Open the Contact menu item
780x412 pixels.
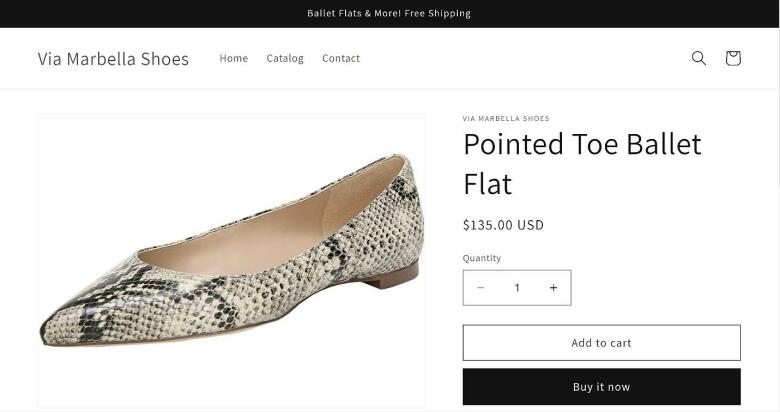click(341, 58)
